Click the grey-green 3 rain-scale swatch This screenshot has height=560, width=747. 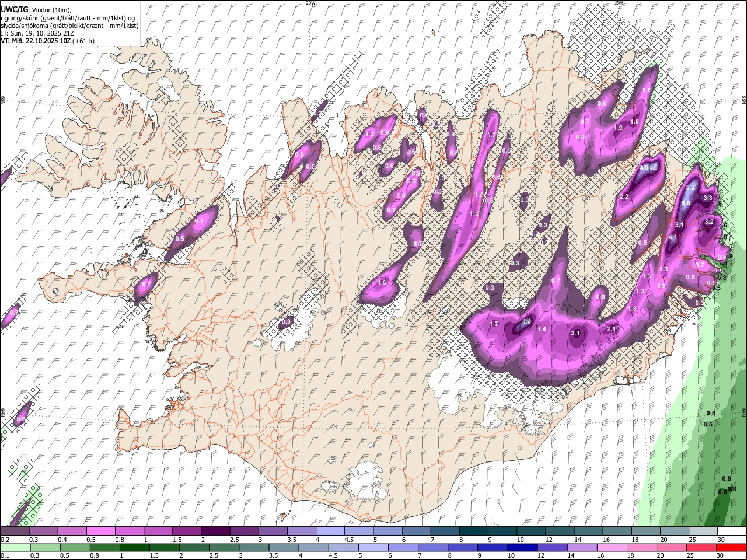254,548
